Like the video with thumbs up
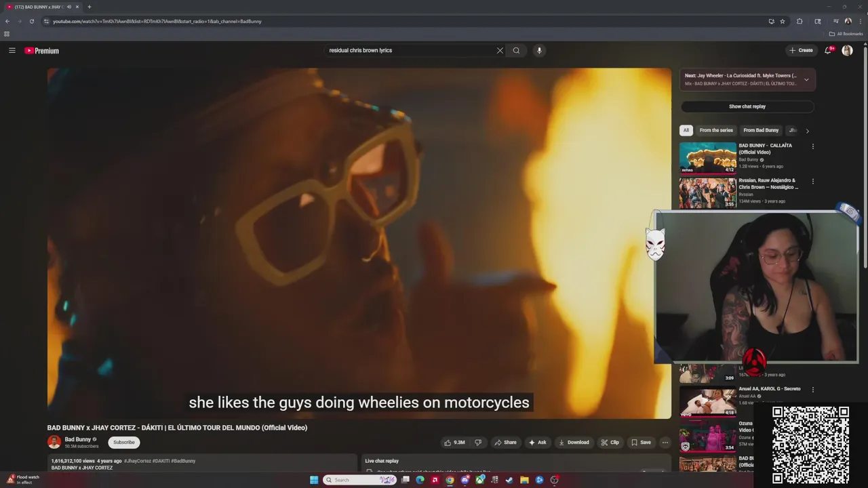The image size is (868, 488). tap(454, 443)
